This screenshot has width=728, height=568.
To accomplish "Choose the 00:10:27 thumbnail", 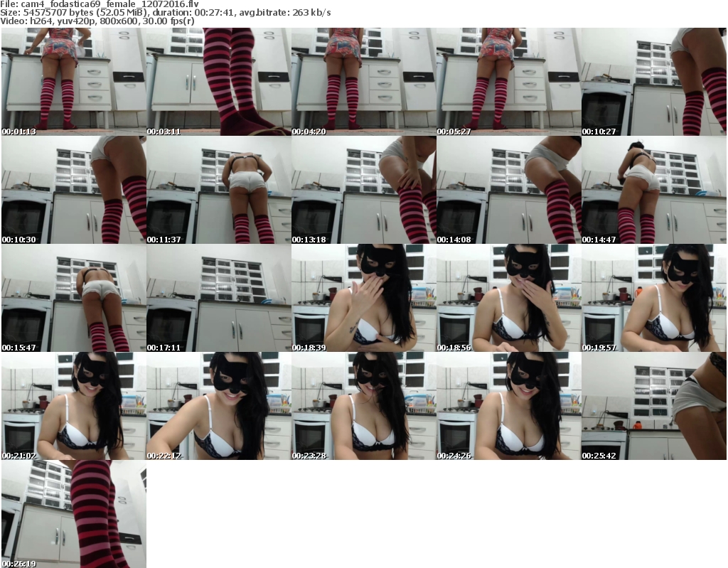I will point(654,82).
